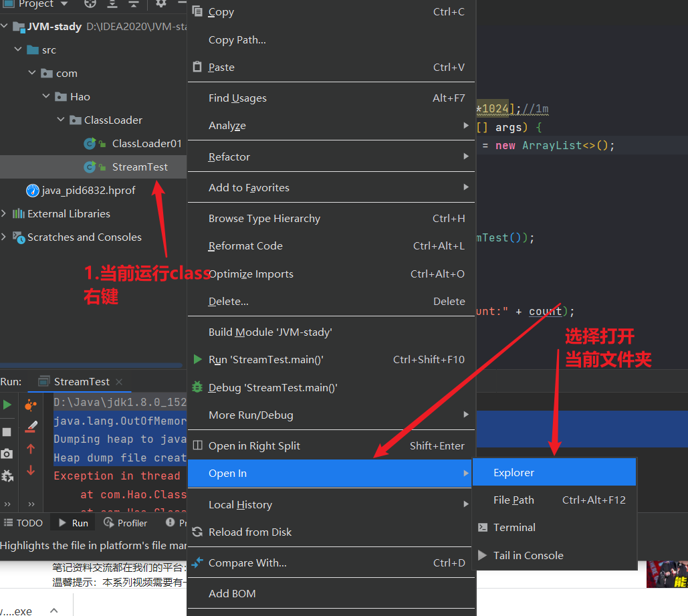Screen dimensions: 688x616
Task: Collapse the com package
Action: pyautogui.click(x=32, y=72)
